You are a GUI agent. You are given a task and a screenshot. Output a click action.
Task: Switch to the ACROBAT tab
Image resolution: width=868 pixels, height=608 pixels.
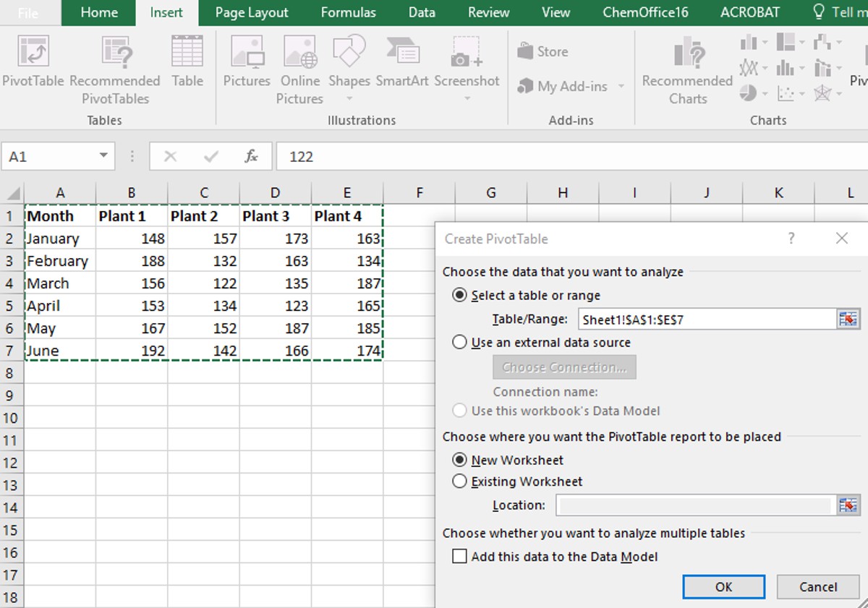pyautogui.click(x=750, y=12)
